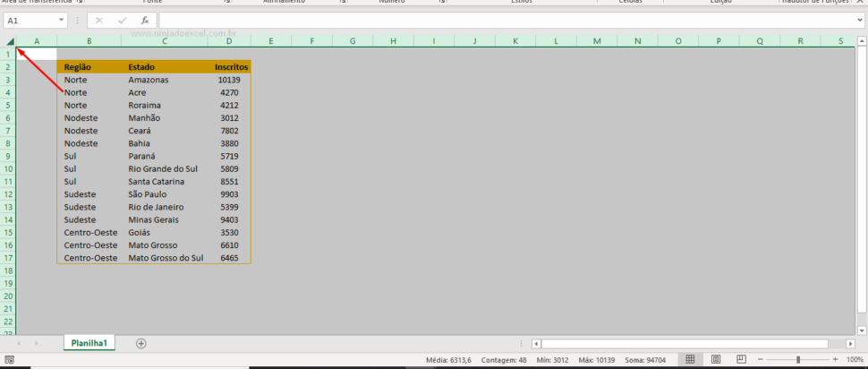
Task: Click the horizontal scrollbar track
Action: click(x=685, y=344)
